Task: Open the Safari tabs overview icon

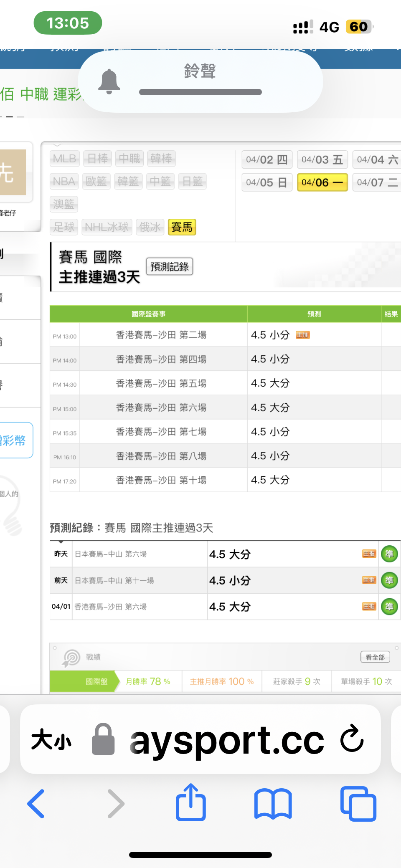Action: [358, 803]
